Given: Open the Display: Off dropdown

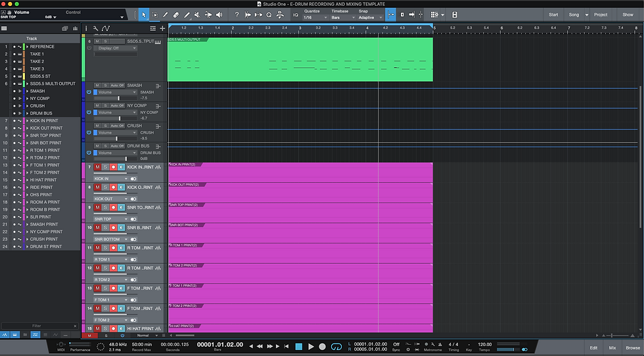Looking at the screenshot, I should point(115,48).
